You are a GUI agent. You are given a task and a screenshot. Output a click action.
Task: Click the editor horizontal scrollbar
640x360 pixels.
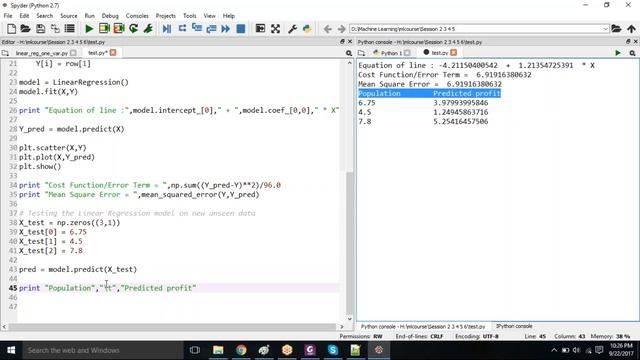click(172, 327)
